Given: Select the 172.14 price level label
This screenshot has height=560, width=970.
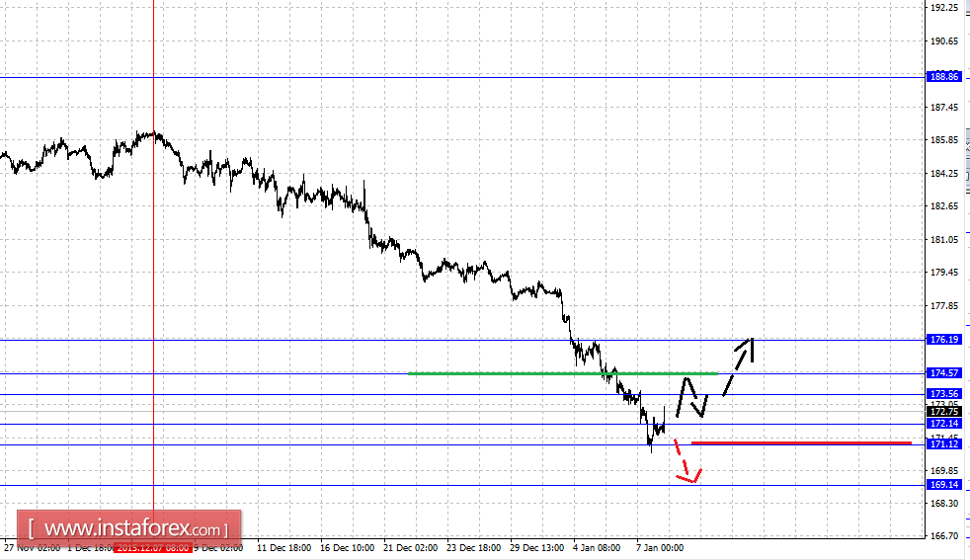Looking at the screenshot, I should pos(944,424).
